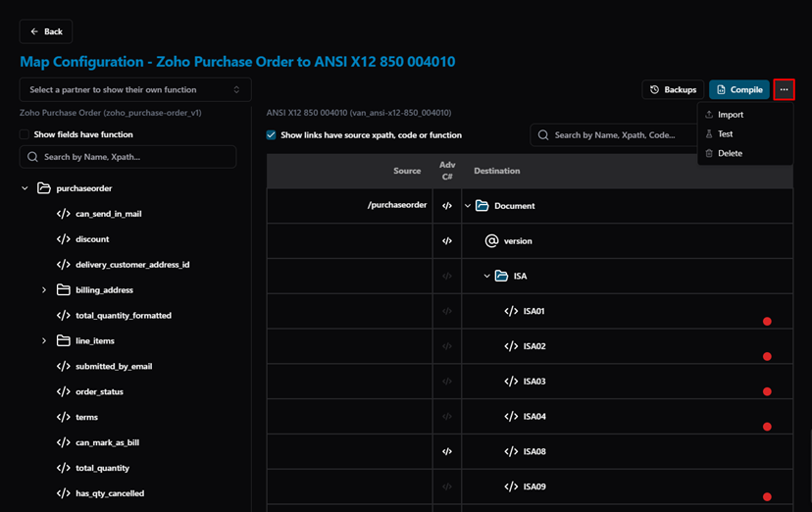Image resolution: width=812 pixels, height=512 pixels.
Task: Select the ISA09 destination element
Action: coord(534,486)
